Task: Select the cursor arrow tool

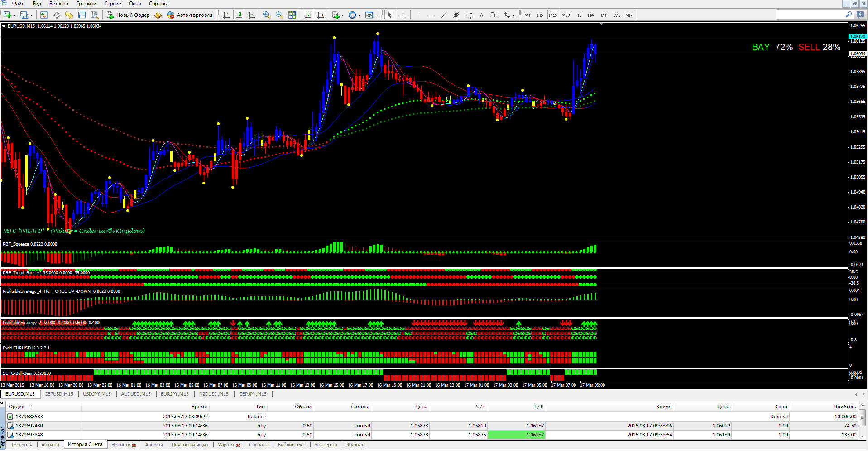Action: (x=389, y=15)
